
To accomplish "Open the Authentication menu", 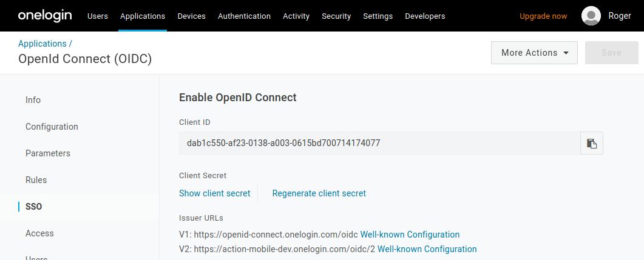I will (244, 16).
